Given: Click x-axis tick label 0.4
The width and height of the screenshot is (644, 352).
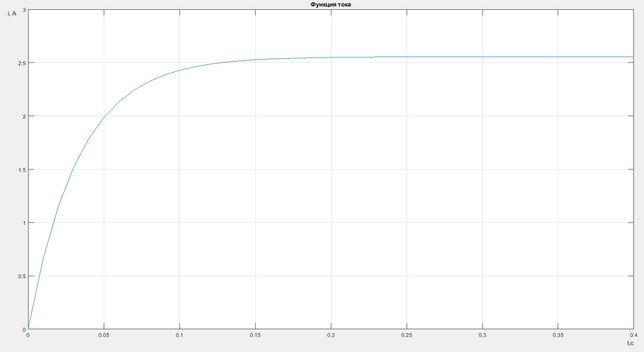Looking at the screenshot, I should pyautogui.click(x=633, y=335).
